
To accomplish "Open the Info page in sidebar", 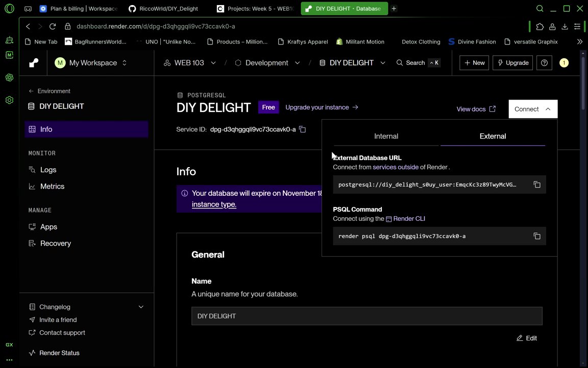I will point(86,129).
